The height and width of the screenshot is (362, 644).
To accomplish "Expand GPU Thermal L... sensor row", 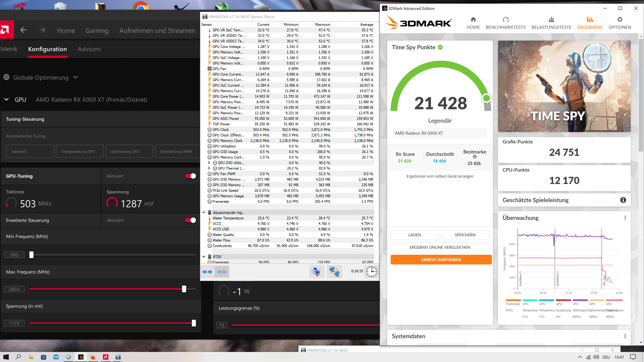I will pyautogui.click(x=209, y=168).
